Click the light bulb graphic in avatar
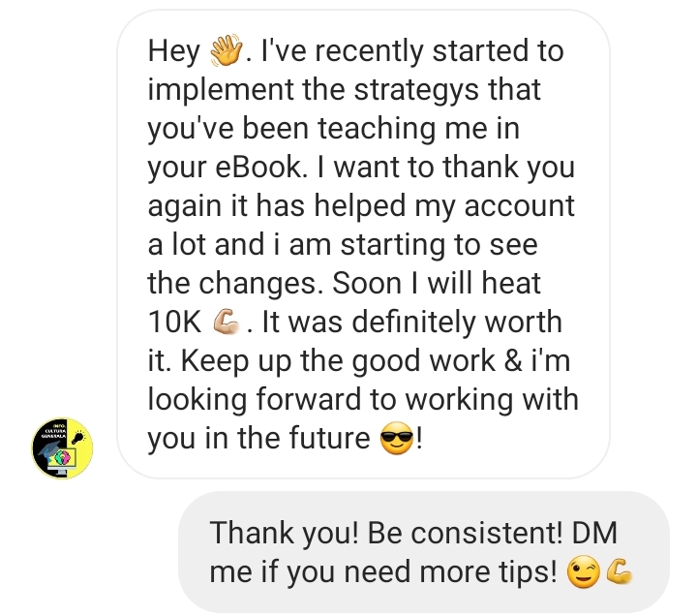The width and height of the screenshot is (697, 616). pos(77,438)
